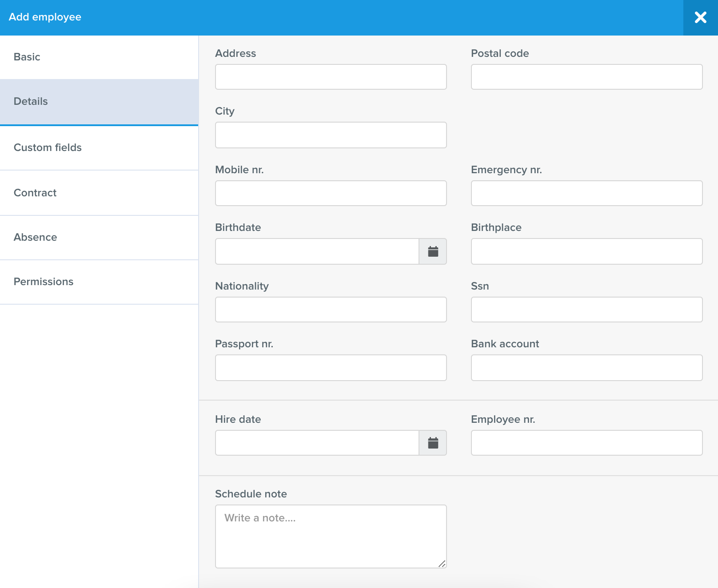718x588 pixels.
Task: Focus the Postal code field
Action: [586, 77]
